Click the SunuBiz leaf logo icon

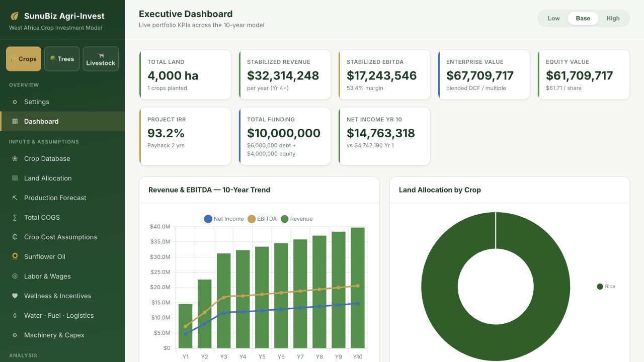15,16
